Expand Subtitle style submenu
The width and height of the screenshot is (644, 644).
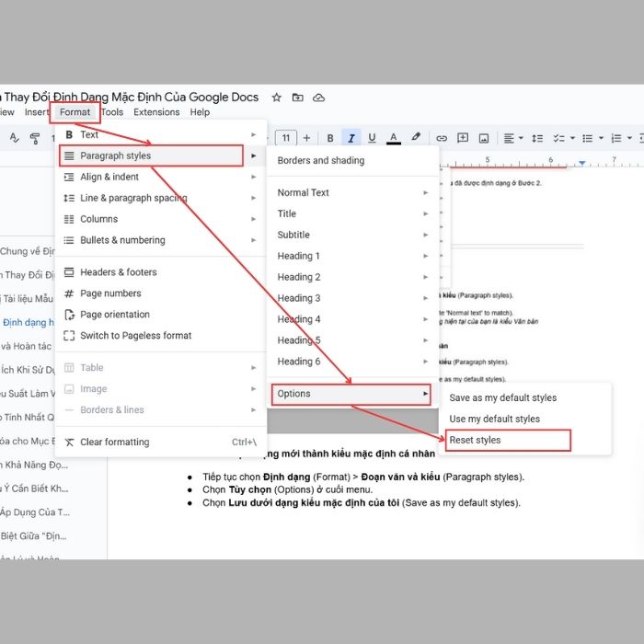point(352,235)
